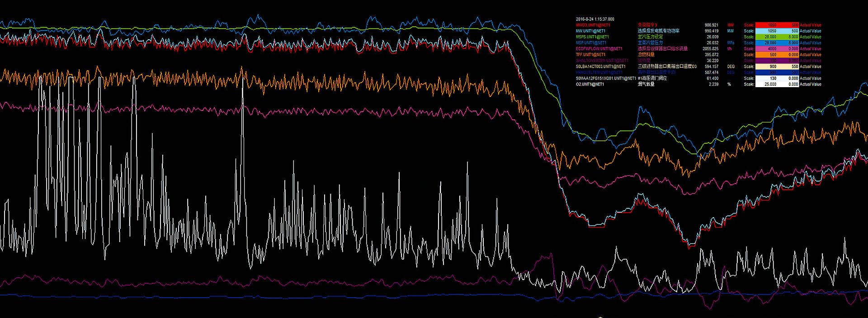Click the 130 scale maximum value
Screen dimensions: 868x318
773,78
